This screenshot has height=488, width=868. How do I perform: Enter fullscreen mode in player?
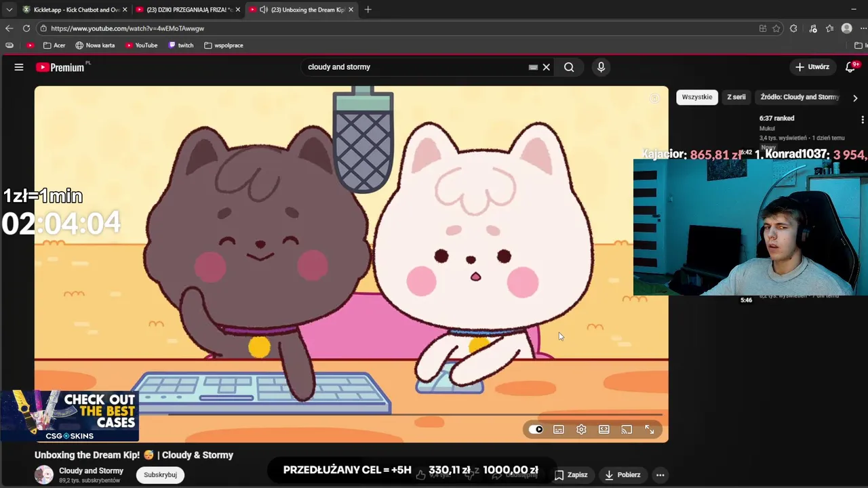[650, 430]
